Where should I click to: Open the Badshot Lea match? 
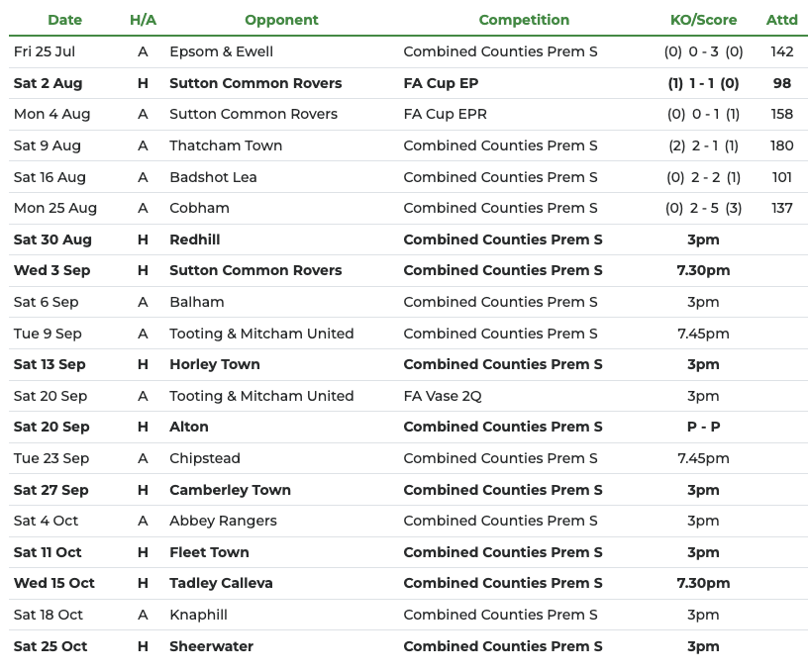click(213, 177)
